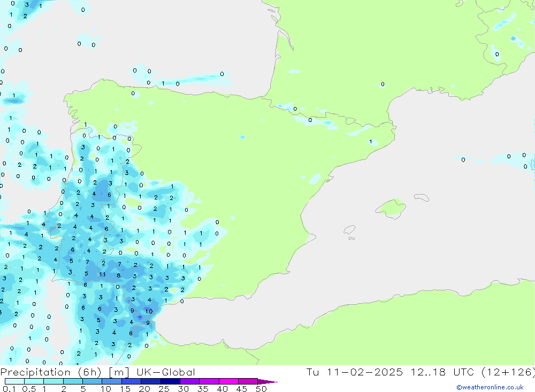Pick the 0.5–1 legend color swatch
Screen dimensions: 535x392
pos(34,381)
